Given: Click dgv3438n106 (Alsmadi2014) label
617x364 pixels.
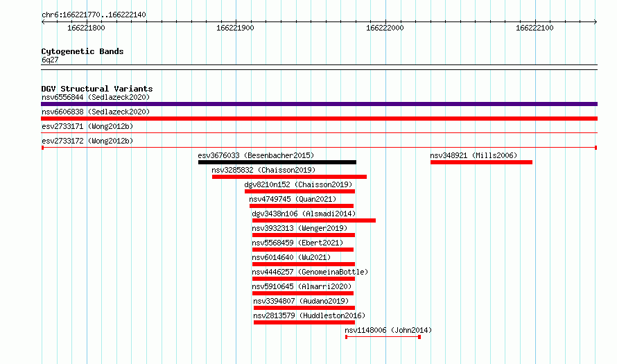Looking at the screenshot, I should pos(304,214).
